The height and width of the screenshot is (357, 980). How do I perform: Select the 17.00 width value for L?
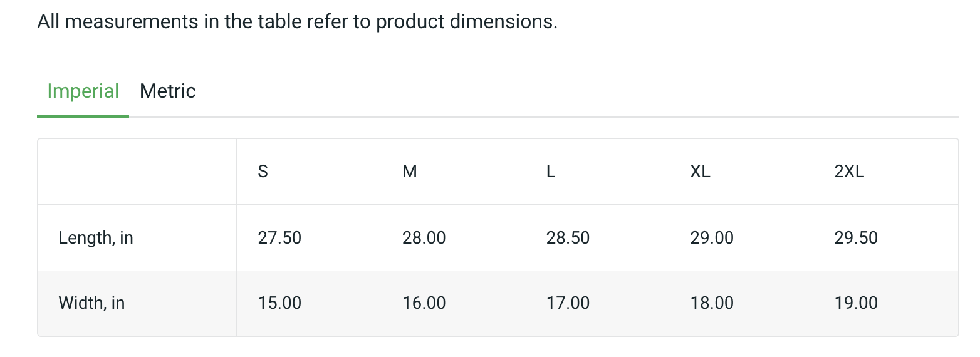568,303
